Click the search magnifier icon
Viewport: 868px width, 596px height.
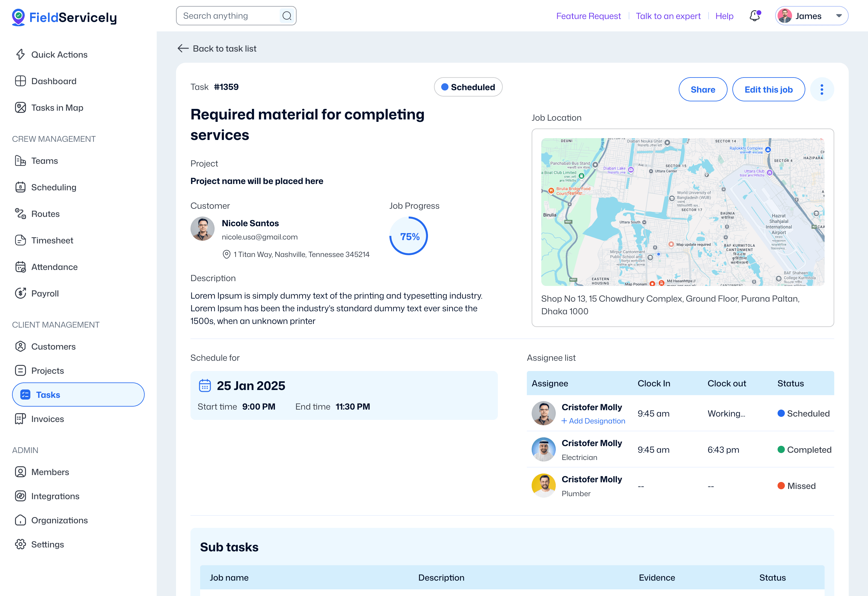point(286,16)
